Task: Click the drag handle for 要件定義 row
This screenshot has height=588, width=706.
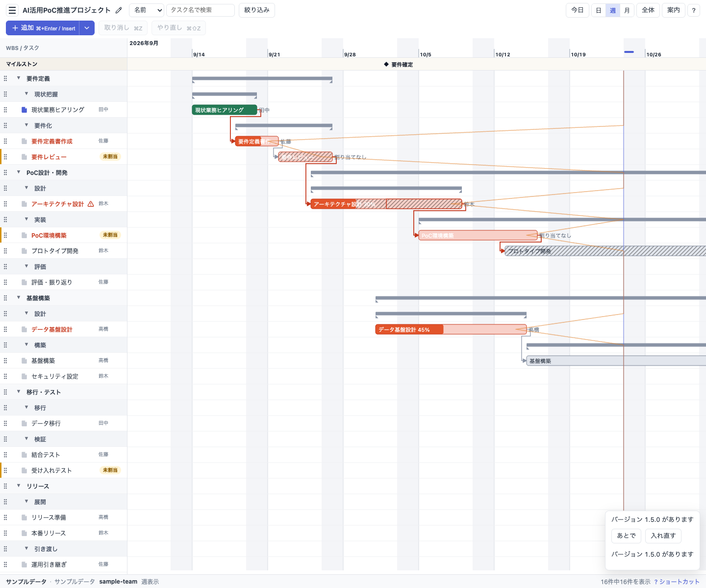Action: click(5, 78)
